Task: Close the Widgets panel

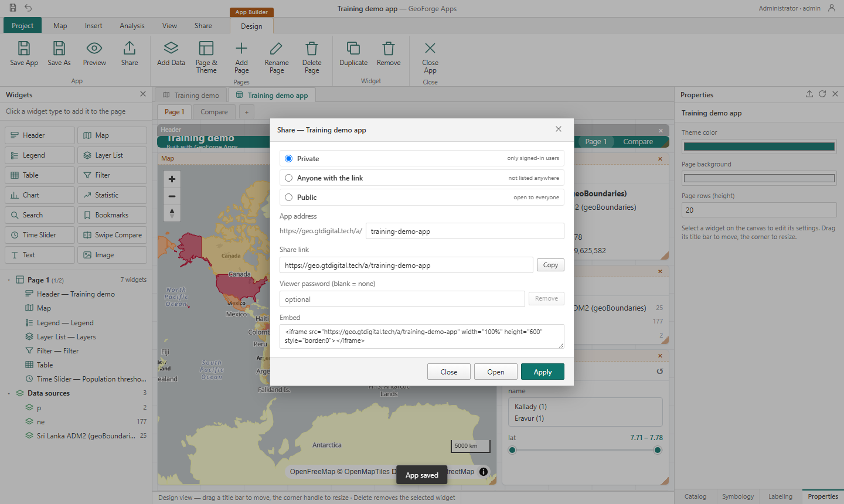Action: [143, 94]
